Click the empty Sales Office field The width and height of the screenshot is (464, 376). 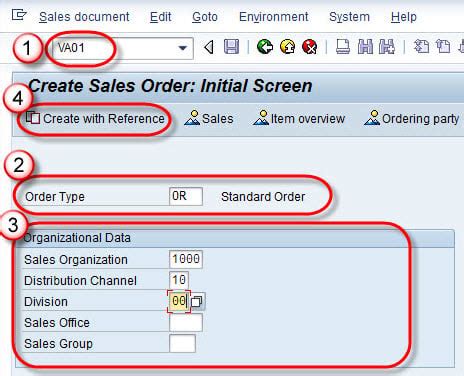click(x=186, y=323)
